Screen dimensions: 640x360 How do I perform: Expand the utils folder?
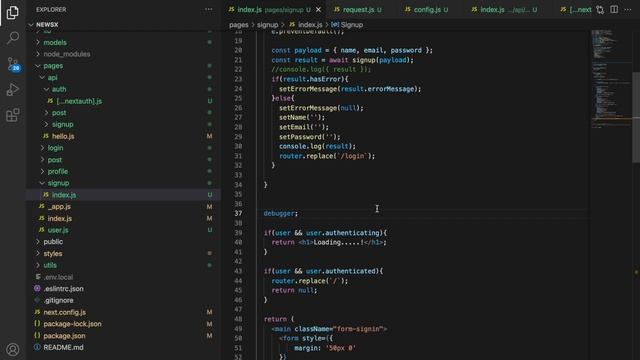pos(50,265)
